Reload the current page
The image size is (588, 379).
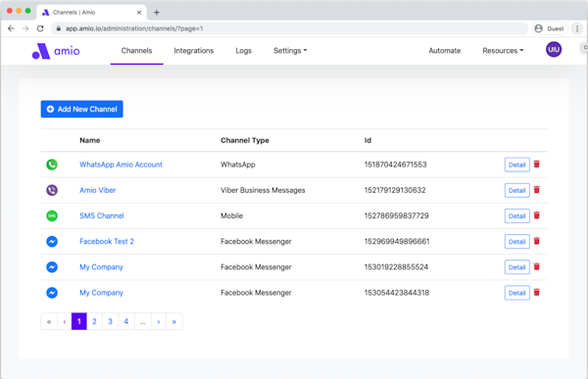pyautogui.click(x=40, y=28)
